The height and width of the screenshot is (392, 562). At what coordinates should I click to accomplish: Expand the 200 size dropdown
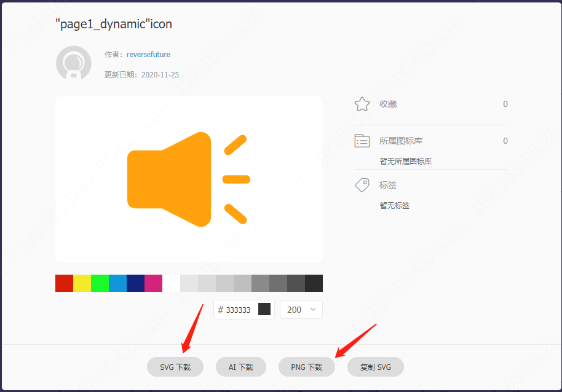pyautogui.click(x=301, y=310)
